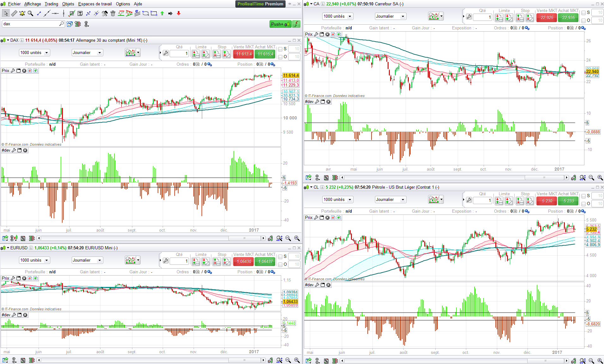The height and width of the screenshot is (364, 604).
Task: Open the Journalier timeframe dropdown for Carrefour
Action: tap(390, 16)
